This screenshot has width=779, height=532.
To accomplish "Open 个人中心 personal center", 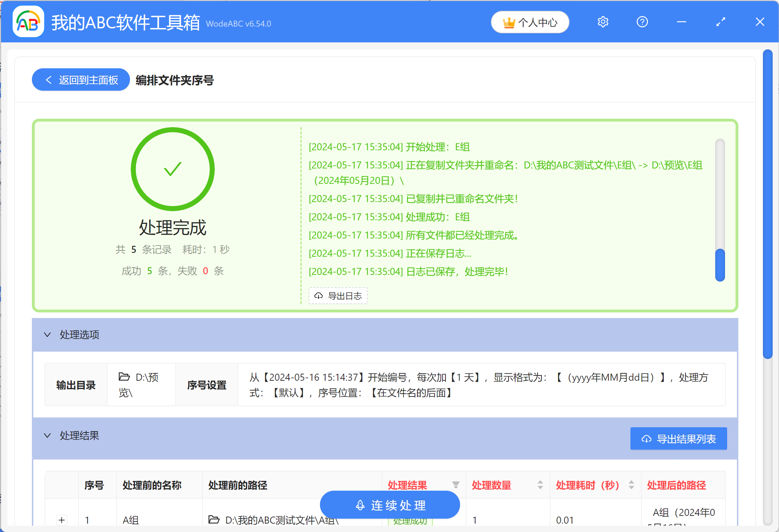I will tap(530, 22).
